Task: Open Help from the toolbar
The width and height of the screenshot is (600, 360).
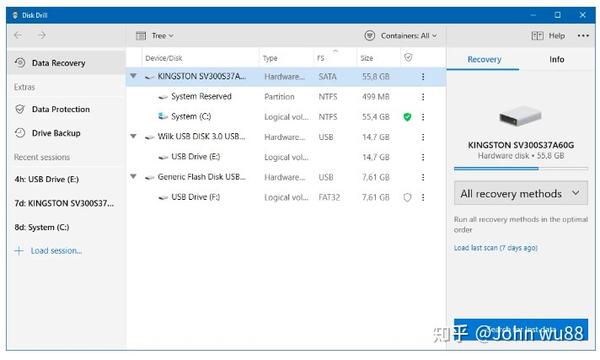Action: click(x=548, y=36)
